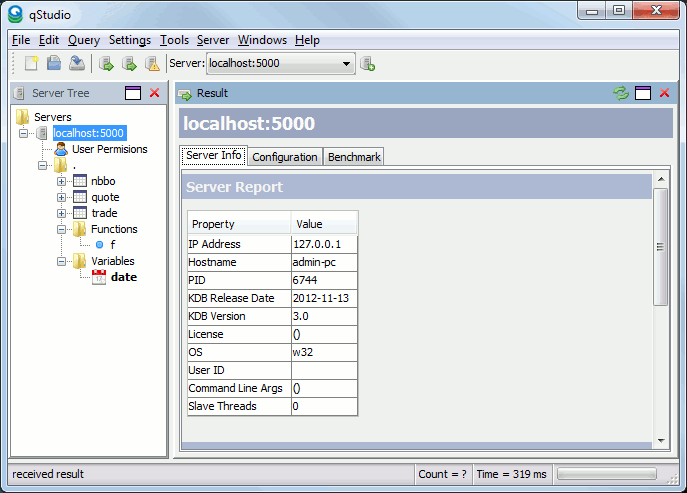The width and height of the screenshot is (687, 493).
Task: Click the qStudio application logo icon
Action: pyautogui.click(x=15, y=14)
